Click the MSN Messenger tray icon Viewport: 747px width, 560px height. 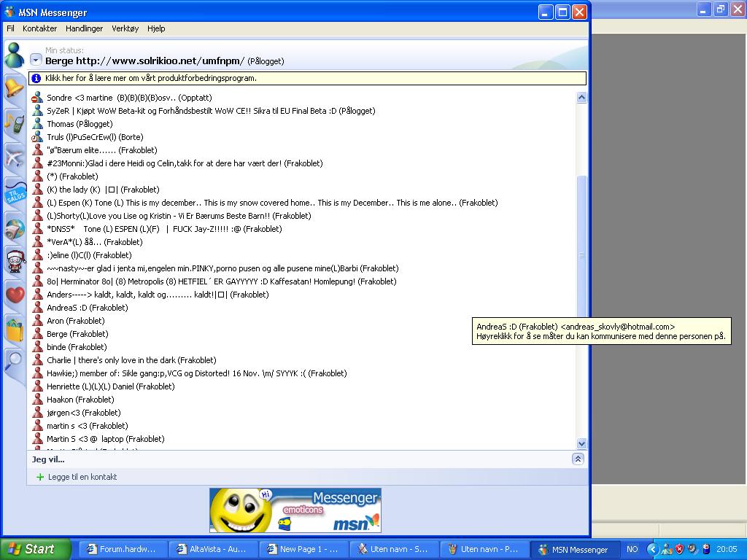pos(667,549)
